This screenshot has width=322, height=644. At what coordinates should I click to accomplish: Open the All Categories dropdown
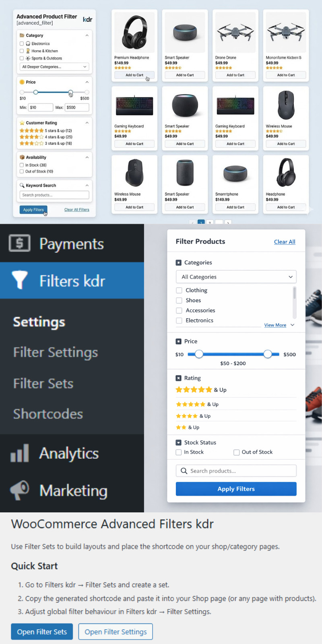(236, 277)
